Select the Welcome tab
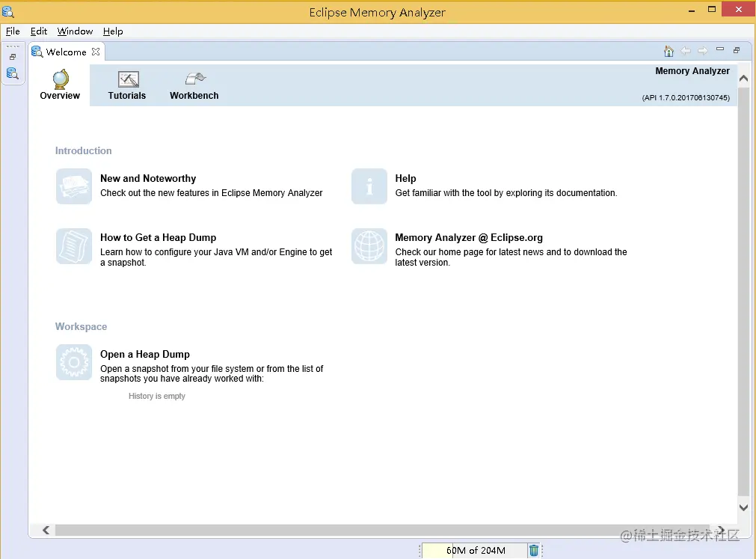This screenshot has width=756, height=559. pyautogui.click(x=66, y=52)
